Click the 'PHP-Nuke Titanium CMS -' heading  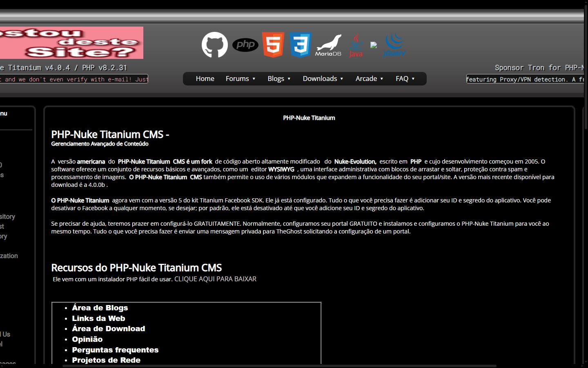coord(110,134)
